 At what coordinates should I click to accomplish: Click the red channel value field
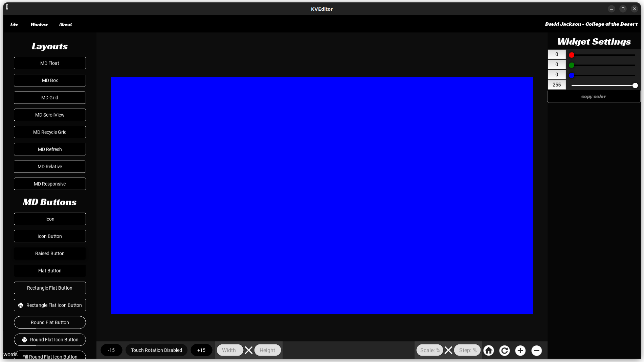coord(557,54)
